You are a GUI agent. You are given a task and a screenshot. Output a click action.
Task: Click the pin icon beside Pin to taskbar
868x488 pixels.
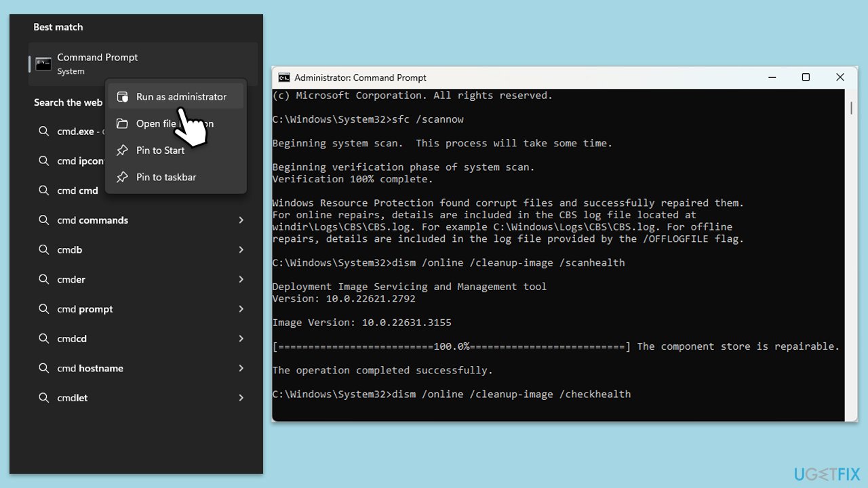pos(122,177)
